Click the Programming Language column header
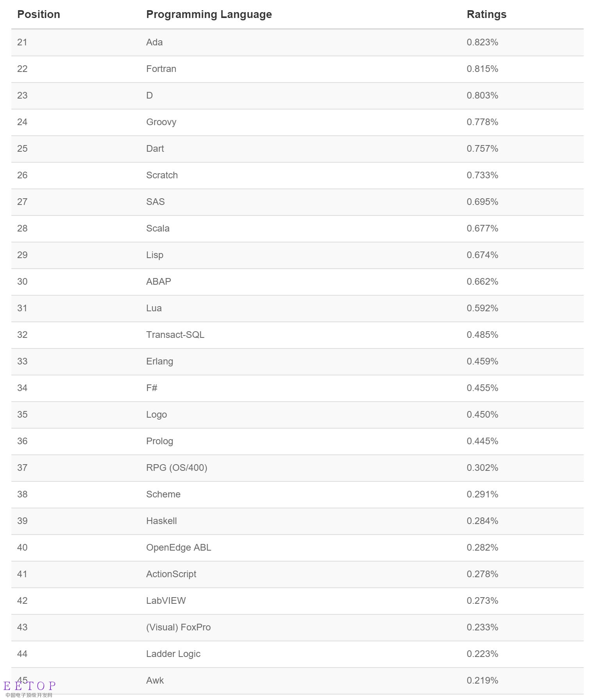The height and width of the screenshot is (700, 604). click(x=209, y=14)
